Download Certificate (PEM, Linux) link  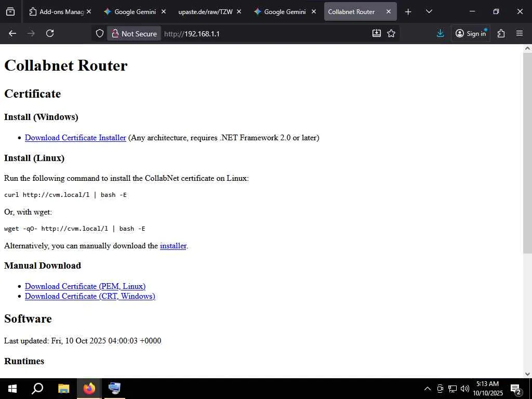tap(85, 286)
